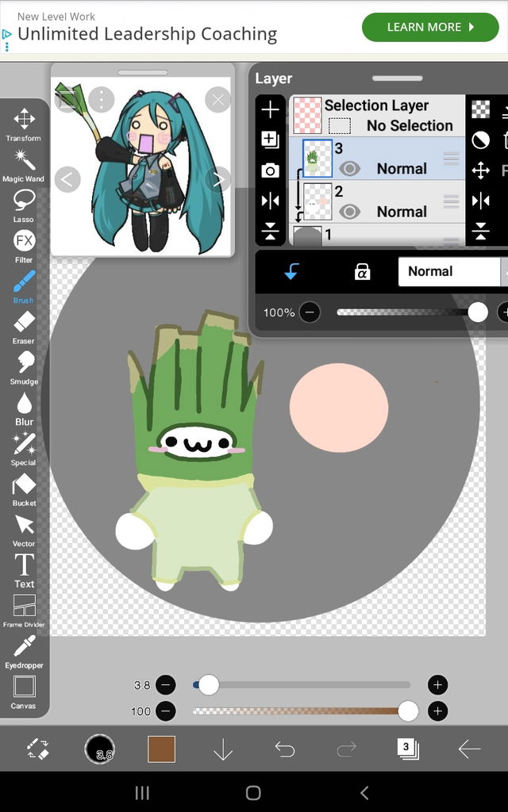The image size is (508, 812).
Task: Toggle alpha lock on the layer
Action: [362, 272]
